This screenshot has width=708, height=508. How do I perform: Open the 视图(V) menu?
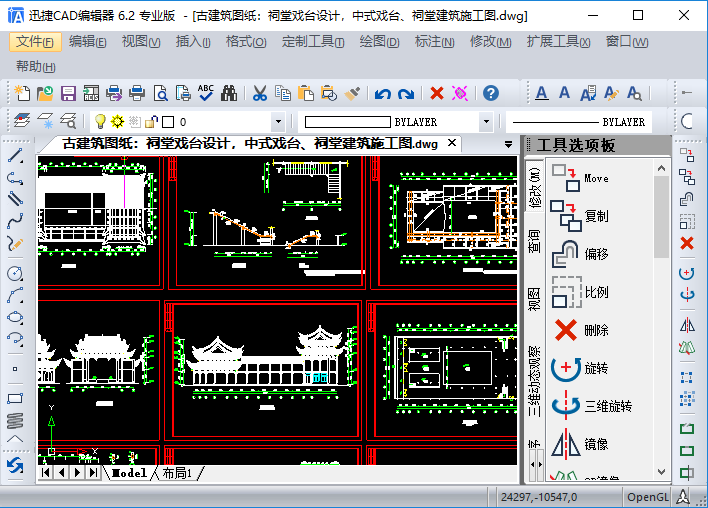pyautogui.click(x=141, y=42)
